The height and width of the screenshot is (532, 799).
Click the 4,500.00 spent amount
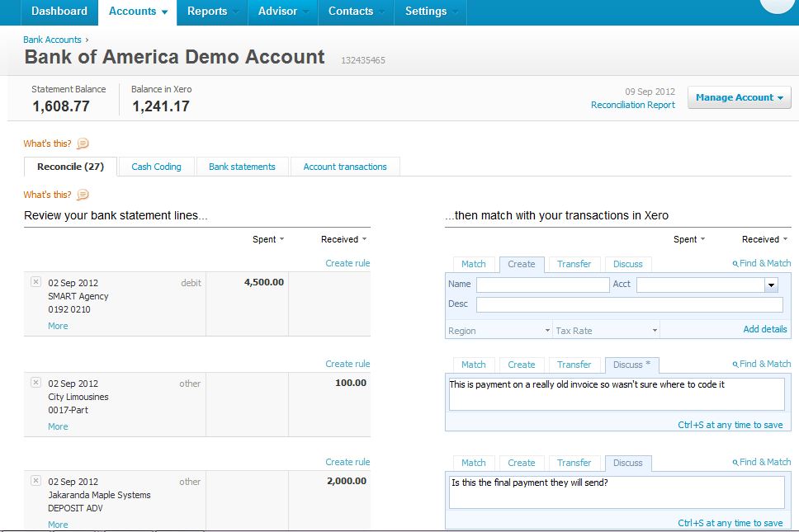click(264, 282)
